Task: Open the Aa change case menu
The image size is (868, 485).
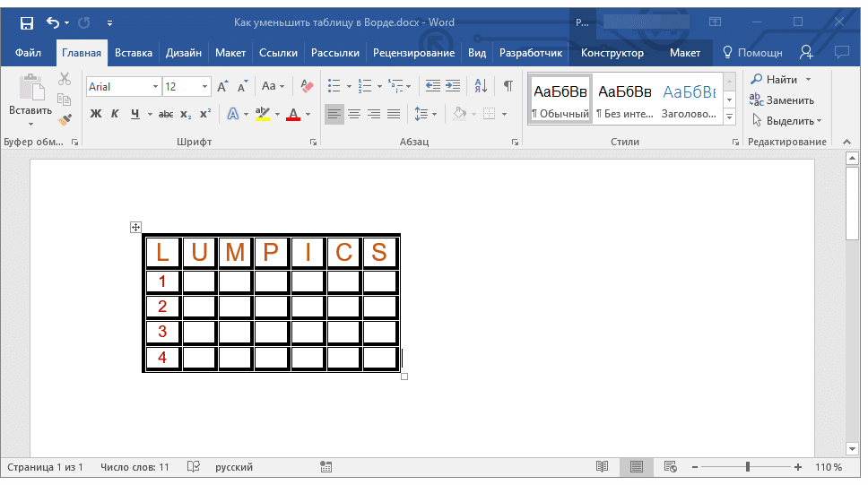Action: point(273,86)
